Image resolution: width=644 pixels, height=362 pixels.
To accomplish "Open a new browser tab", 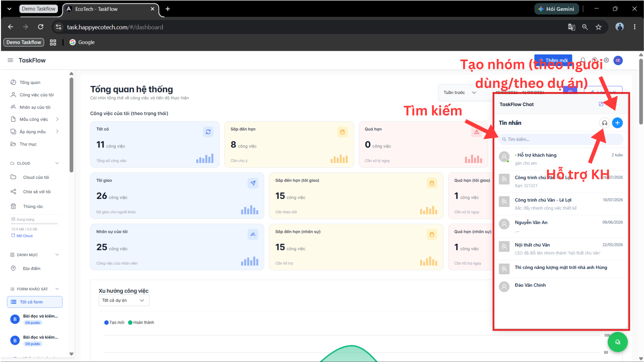I will pos(168,9).
